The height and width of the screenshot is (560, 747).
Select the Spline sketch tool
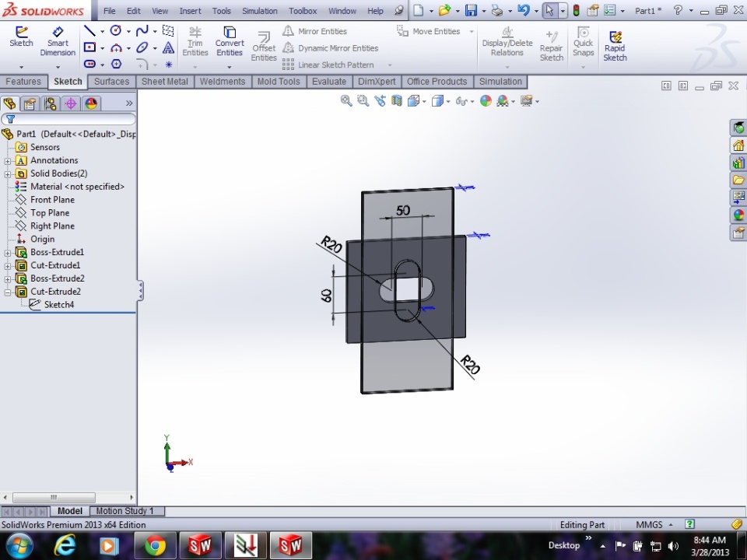tap(142, 31)
